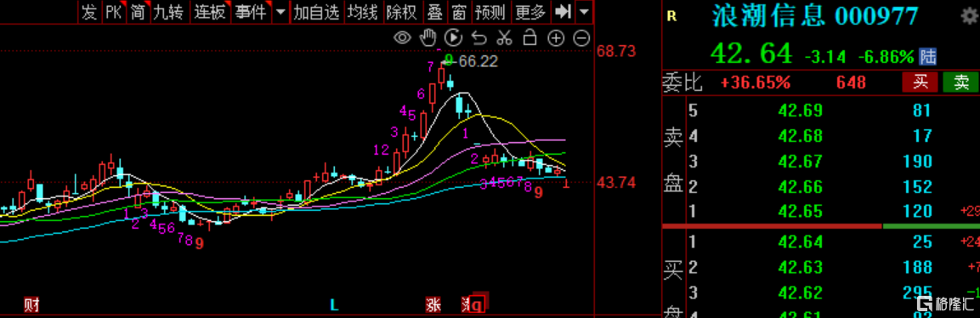Start chart replay with the play icon

coord(453,38)
